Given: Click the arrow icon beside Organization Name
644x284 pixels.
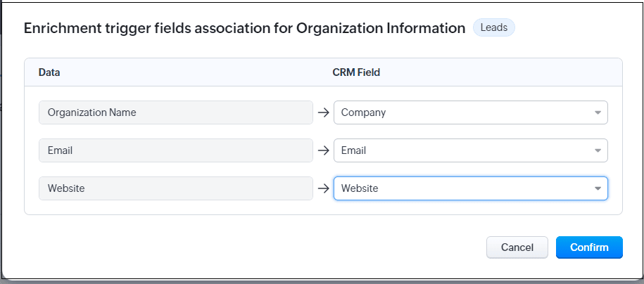Looking at the screenshot, I should (x=324, y=112).
